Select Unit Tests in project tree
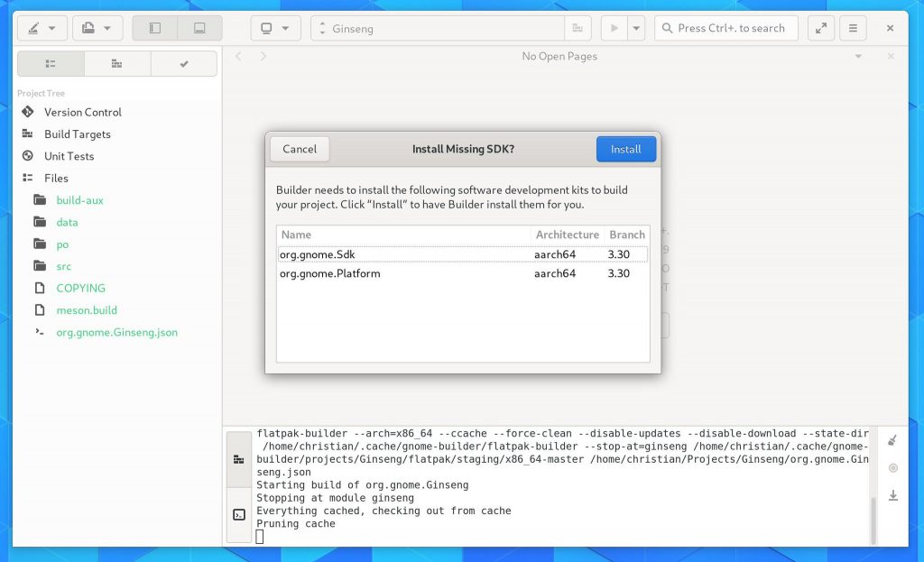 (69, 156)
